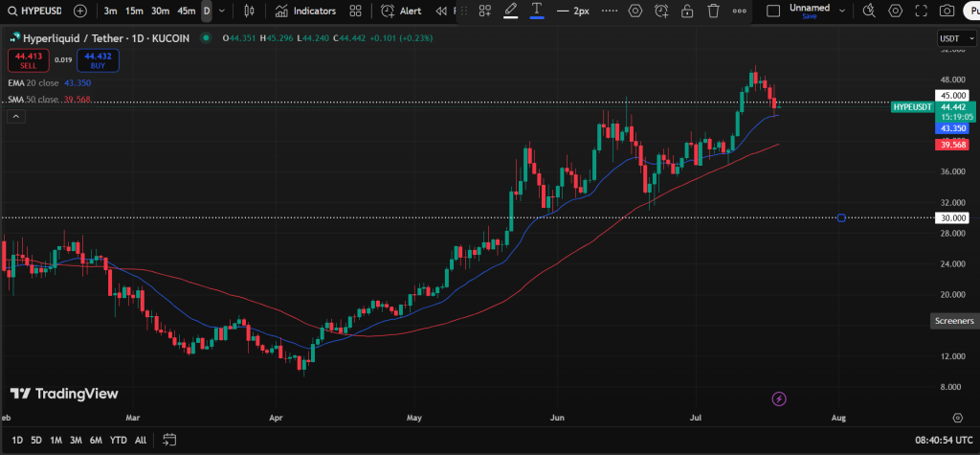Open symbol search for HYPEUSD
The image size is (980, 455).
point(36,11)
